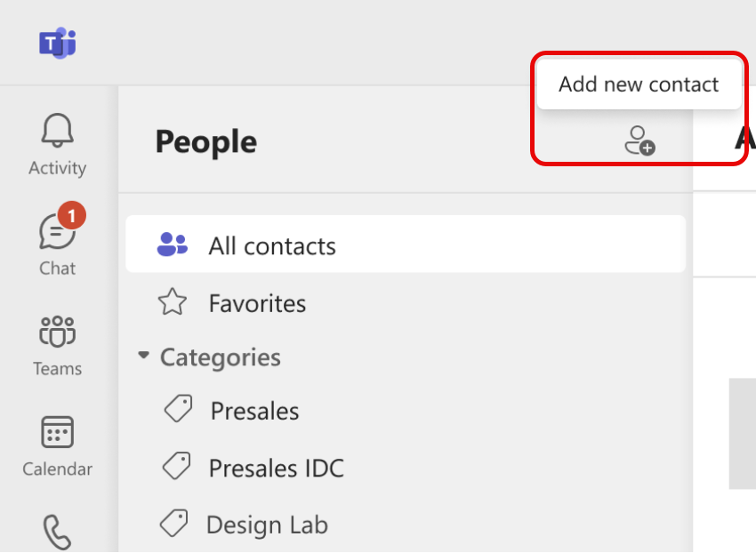
Task: Click the People heading
Action: [x=205, y=142]
